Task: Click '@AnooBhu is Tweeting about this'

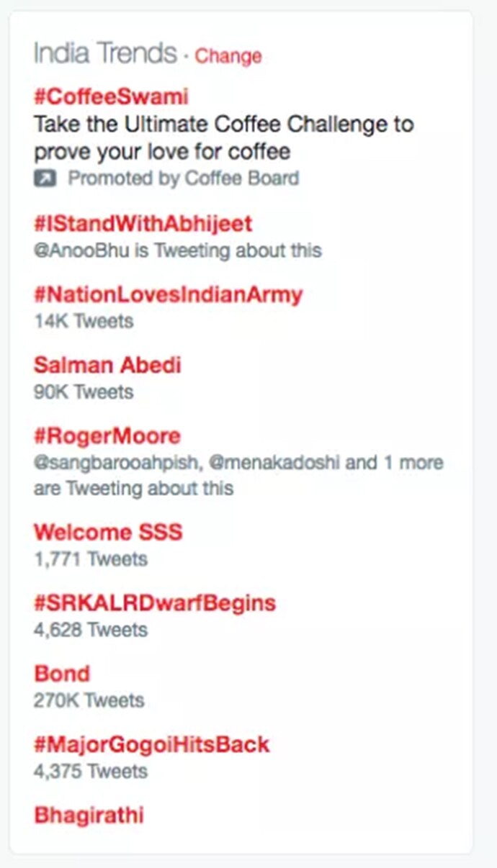Action: click(177, 250)
